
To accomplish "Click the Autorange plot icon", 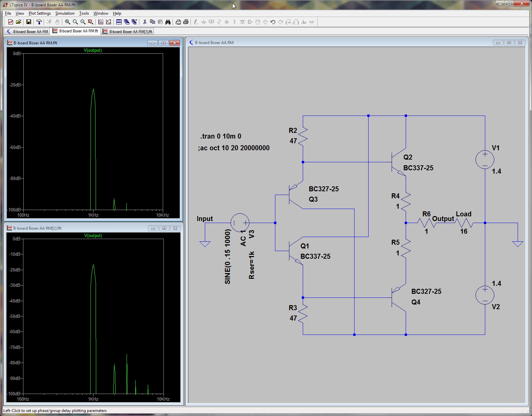I will pos(109,22).
